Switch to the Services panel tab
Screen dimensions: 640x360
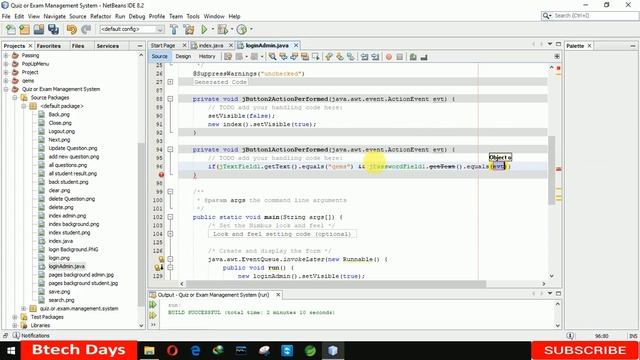pyautogui.click(x=107, y=46)
